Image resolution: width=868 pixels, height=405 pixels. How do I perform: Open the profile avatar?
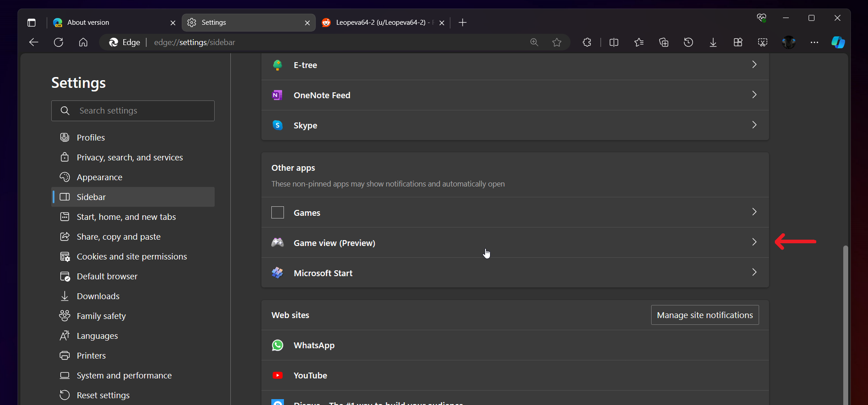(x=789, y=42)
